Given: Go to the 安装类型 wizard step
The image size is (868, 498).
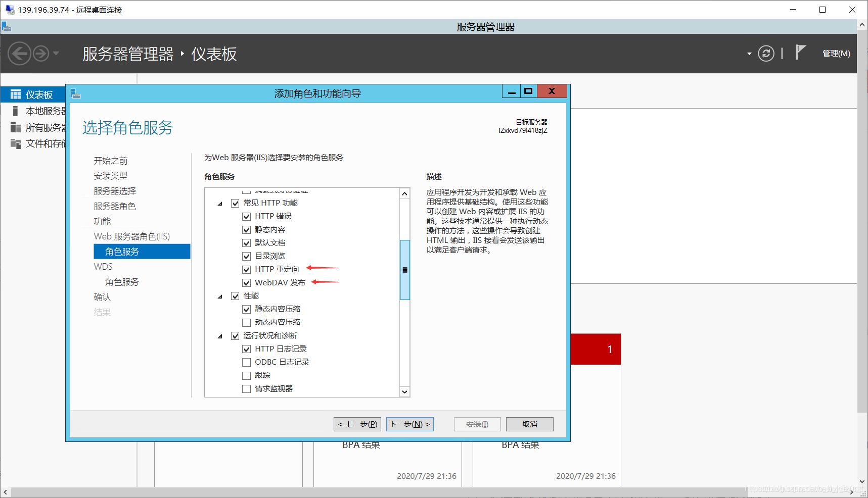Looking at the screenshot, I should pos(111,176).
